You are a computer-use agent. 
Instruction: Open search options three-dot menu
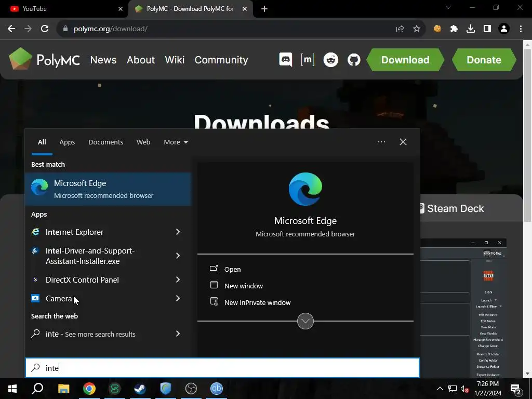381,142
